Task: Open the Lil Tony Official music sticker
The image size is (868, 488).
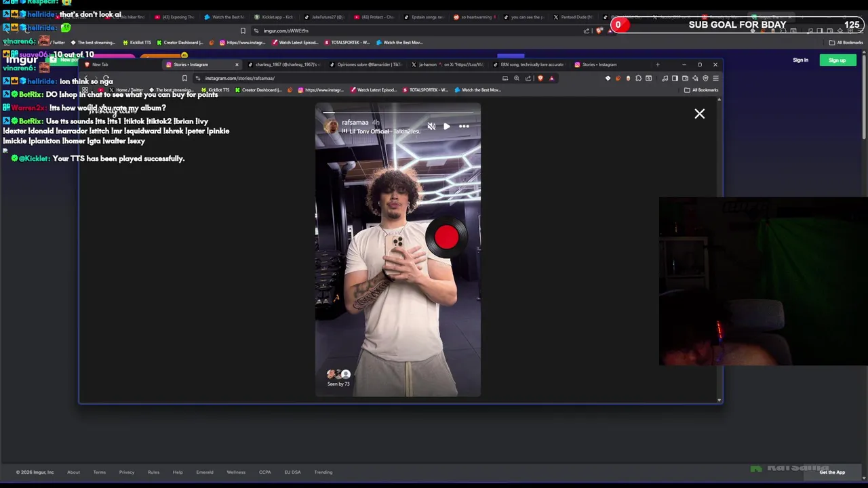Action: (381, 131)
